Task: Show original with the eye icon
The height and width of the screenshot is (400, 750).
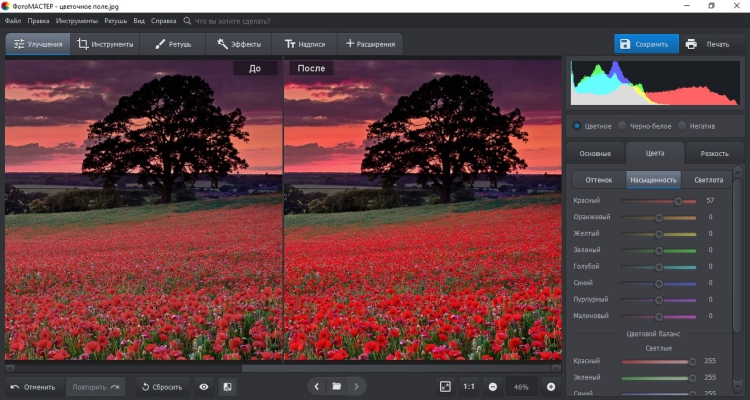Action: (204, 386)
